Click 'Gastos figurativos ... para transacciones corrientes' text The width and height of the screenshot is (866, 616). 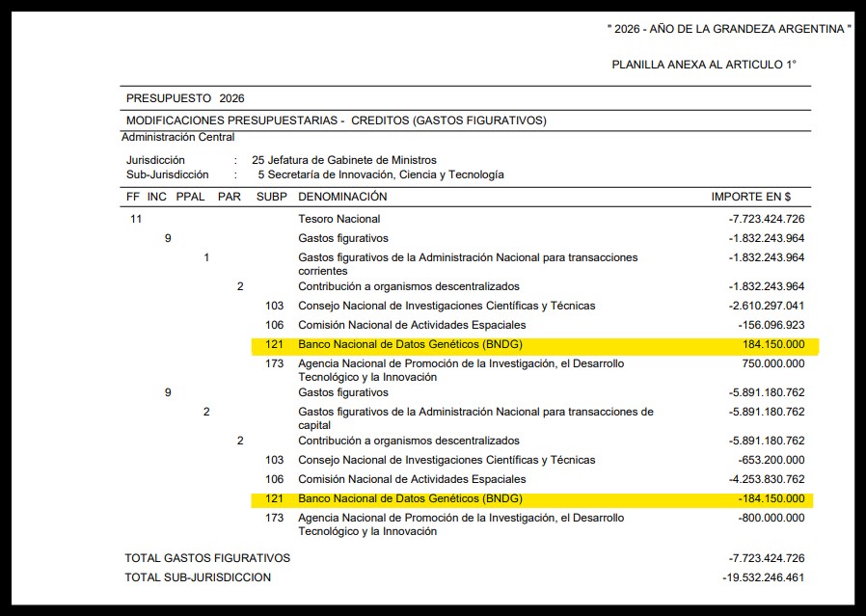468,264
